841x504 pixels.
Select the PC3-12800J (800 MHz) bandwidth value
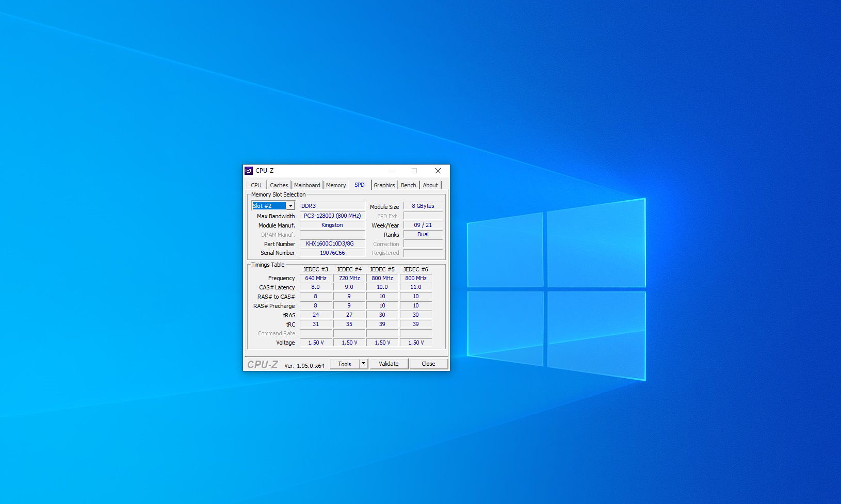point(332,216)
